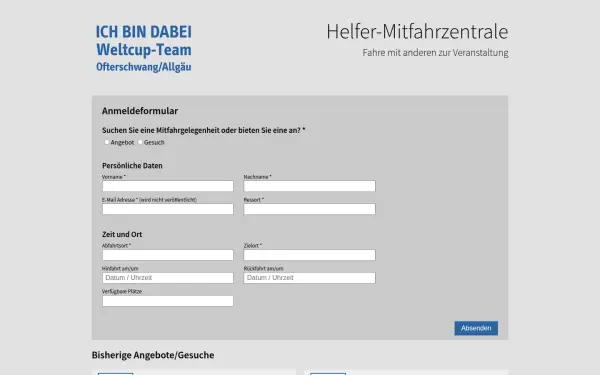
Task: Focus the E-Mail Adresse field
Action: 168,209
